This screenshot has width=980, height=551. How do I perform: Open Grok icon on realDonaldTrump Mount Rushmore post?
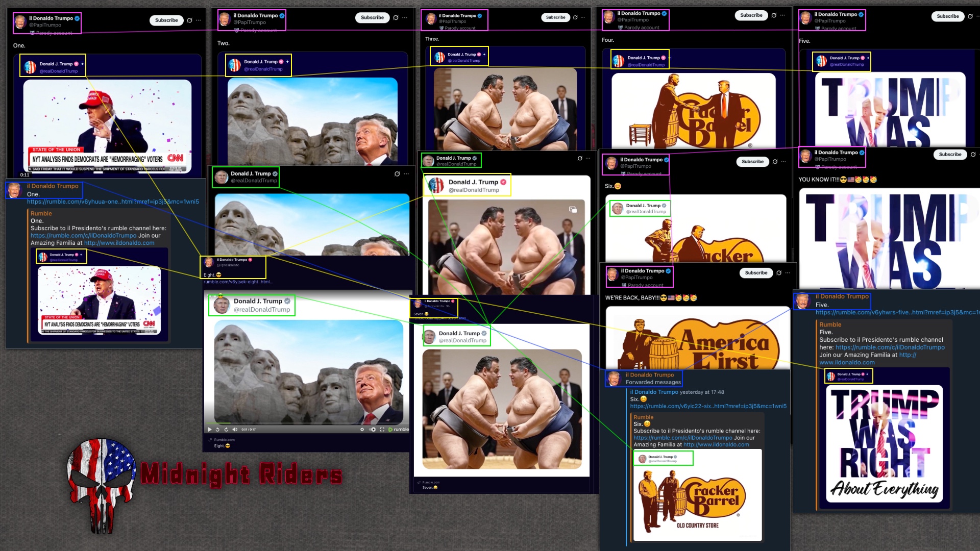pos(397,174)
